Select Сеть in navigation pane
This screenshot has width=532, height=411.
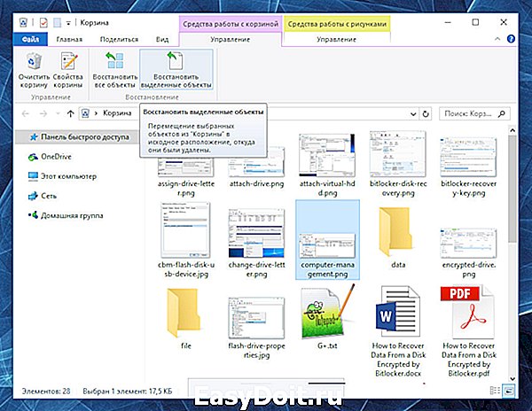[43, 196]
